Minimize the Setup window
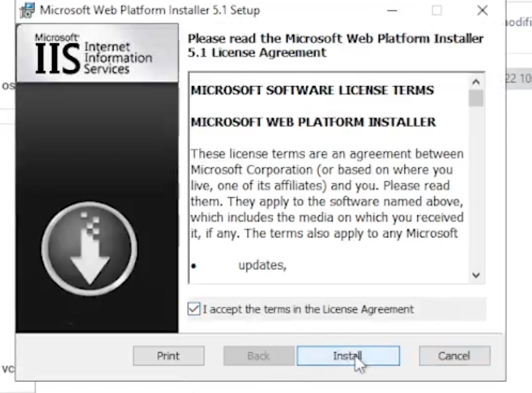The height and width of the screenshot is (393, 532). pyautogui.click(x=392, y=10)
